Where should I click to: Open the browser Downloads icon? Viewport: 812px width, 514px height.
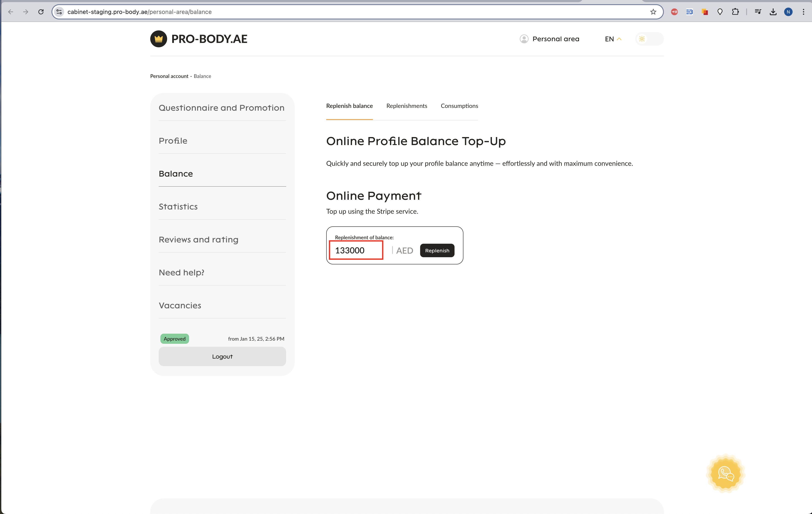[x=773, y=12]
